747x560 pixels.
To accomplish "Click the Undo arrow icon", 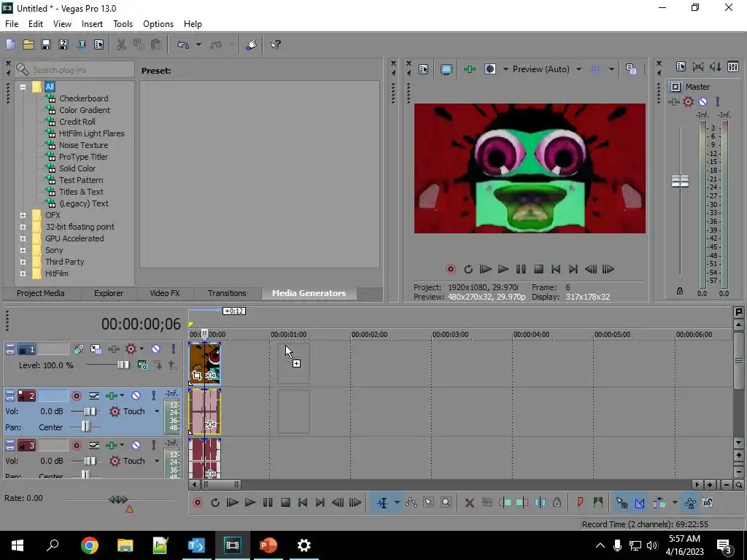I will click(x=183, y=44).
